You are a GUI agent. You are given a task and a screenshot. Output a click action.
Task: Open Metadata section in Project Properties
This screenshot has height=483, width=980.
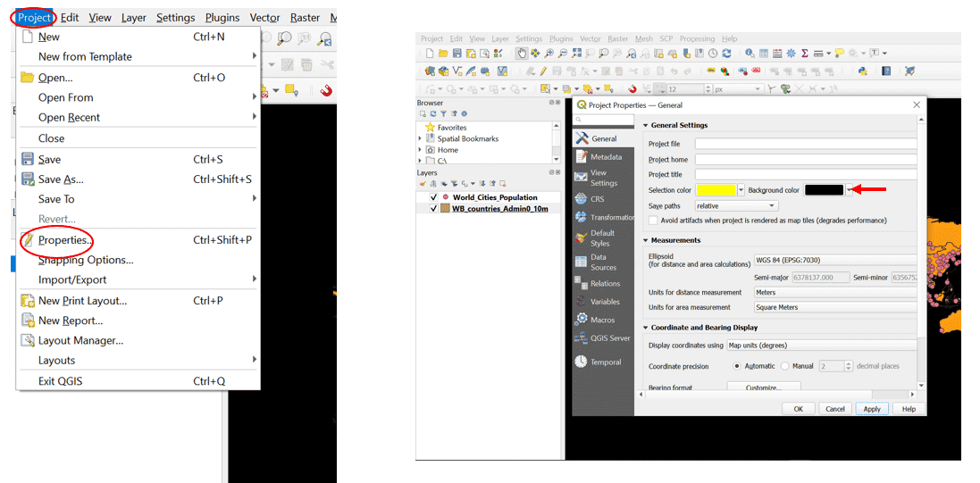pyautogui.click(x=603, y=157)
